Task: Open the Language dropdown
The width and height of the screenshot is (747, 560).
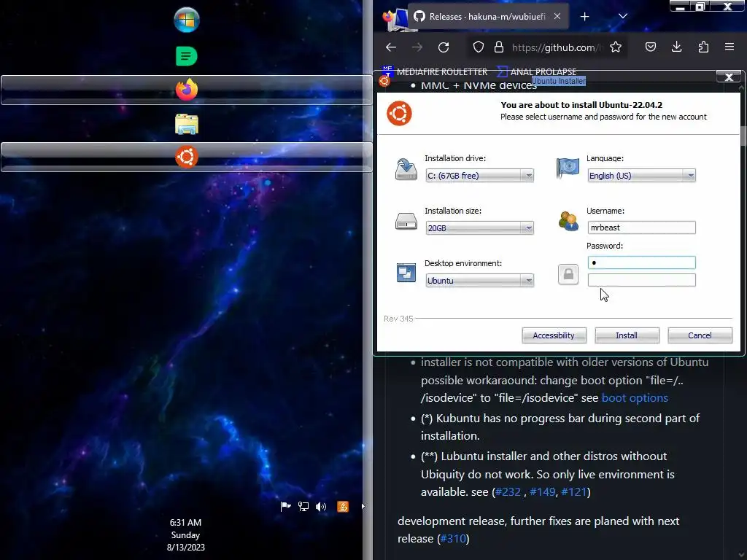Action: tap(641, 176)
